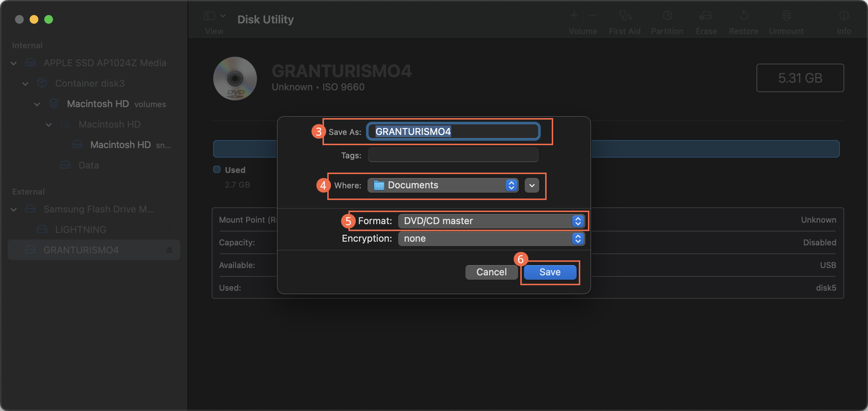Screen dimensions: 868x411
Task: Collapse Container disk3 in sidebar
Action: click(25, 83)
